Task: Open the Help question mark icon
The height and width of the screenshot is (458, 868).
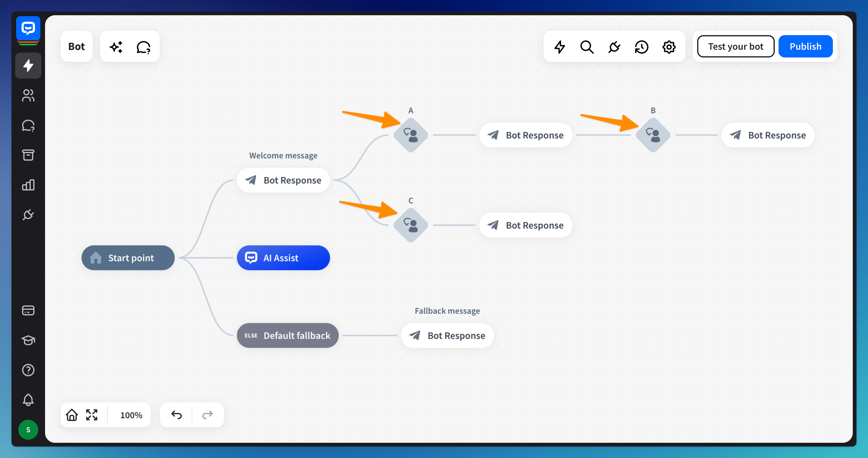Action: coord(28,370)
